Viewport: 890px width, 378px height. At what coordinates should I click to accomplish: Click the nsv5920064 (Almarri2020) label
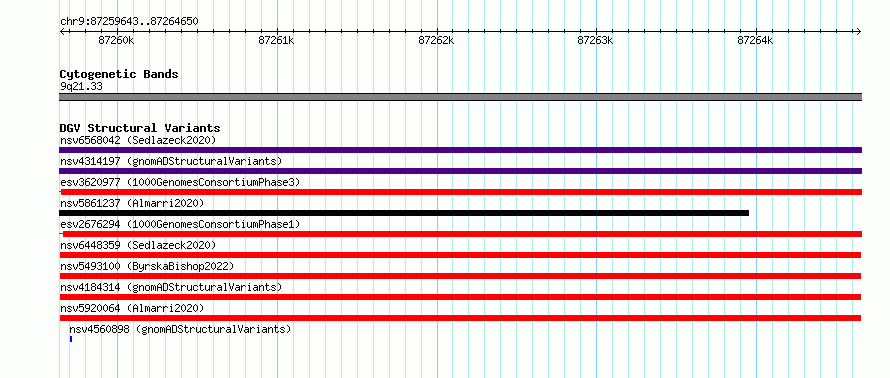pos(132,308)
